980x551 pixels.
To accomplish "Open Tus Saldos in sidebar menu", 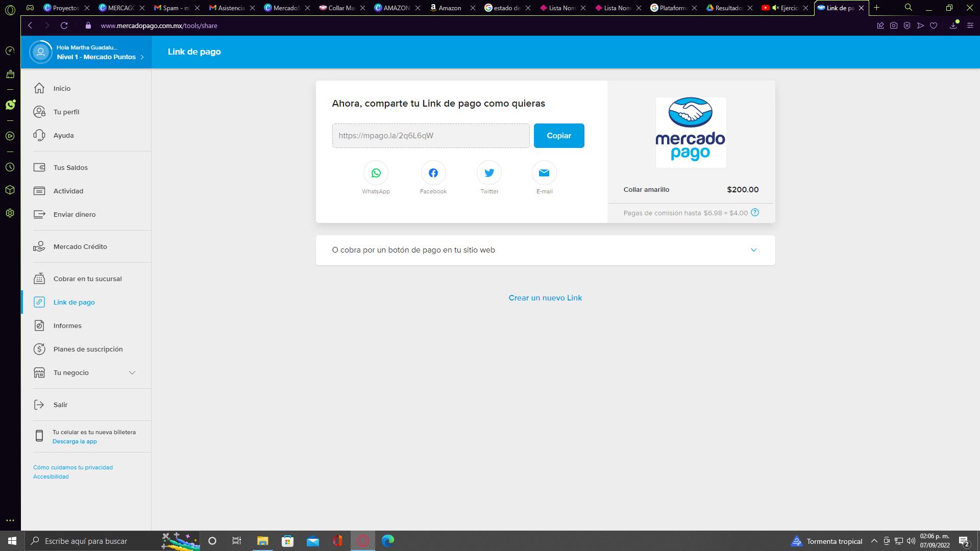I will pyautogui.click(x=70, y=167).
